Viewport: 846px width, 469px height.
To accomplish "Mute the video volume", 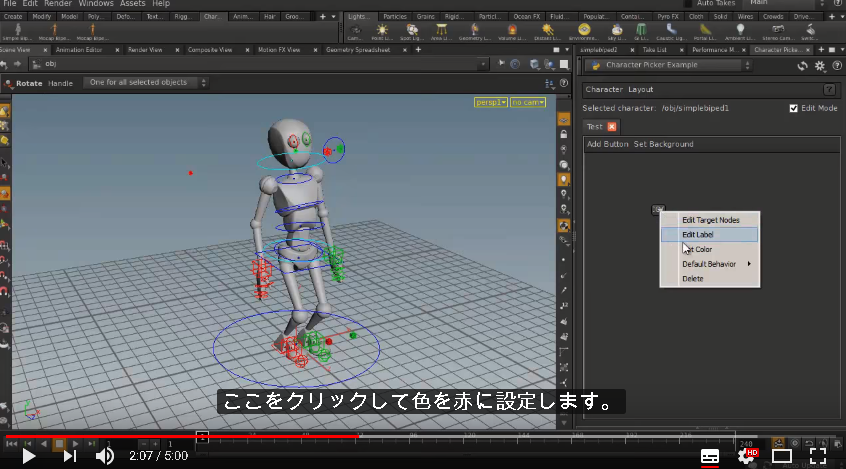I will click(x=105, y=456).
